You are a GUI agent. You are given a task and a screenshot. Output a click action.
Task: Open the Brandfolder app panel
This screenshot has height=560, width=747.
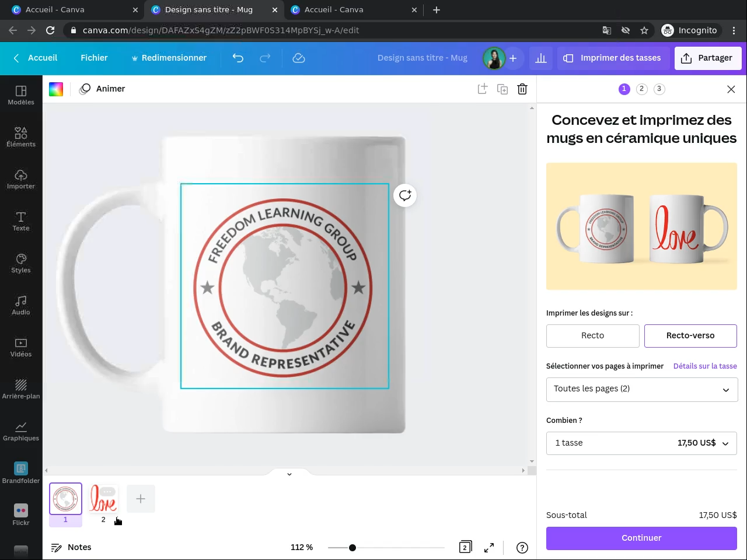[x=21, y=473]
